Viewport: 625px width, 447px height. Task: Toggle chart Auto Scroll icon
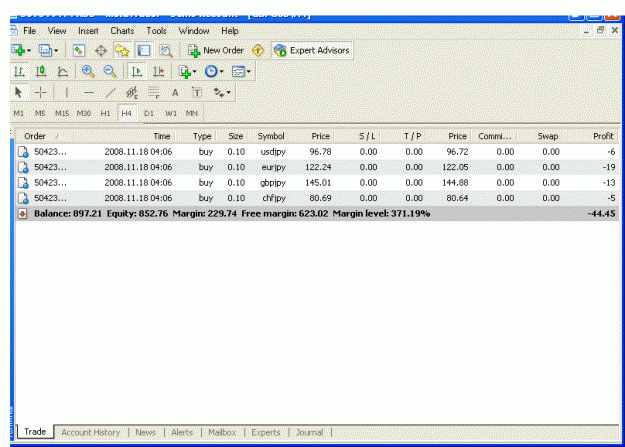coord(137,71)
